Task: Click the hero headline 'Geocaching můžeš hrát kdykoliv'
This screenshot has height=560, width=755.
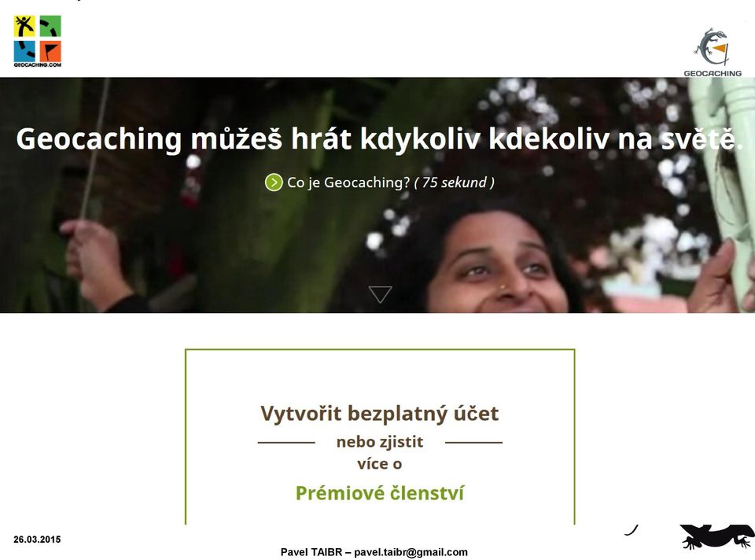Action: tap(249, 139)
